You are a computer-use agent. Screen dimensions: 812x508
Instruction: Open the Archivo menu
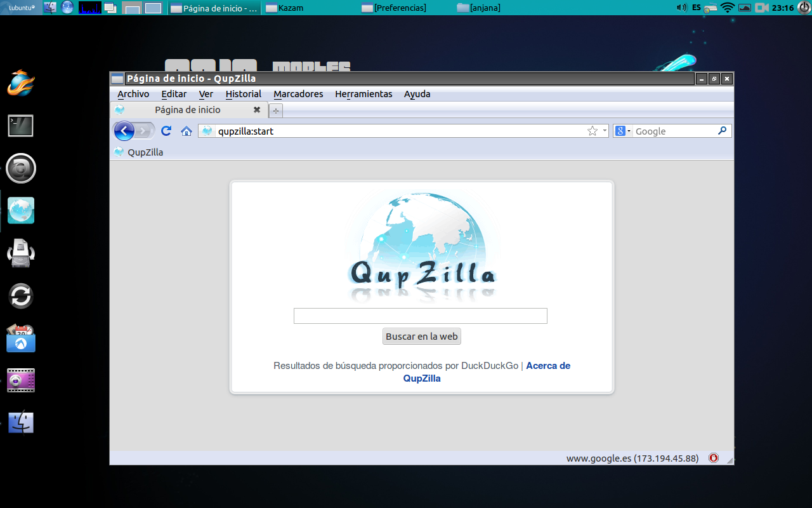pos(133,94)
